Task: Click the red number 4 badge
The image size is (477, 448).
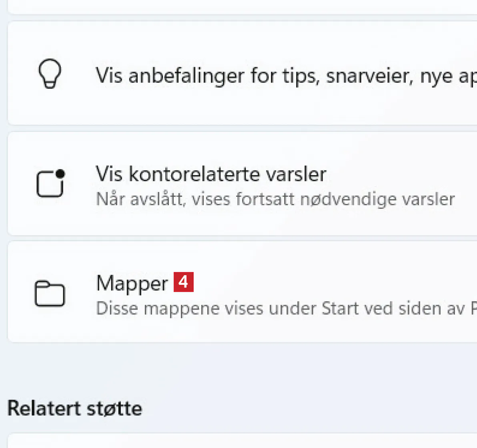Action: [183, 282]
